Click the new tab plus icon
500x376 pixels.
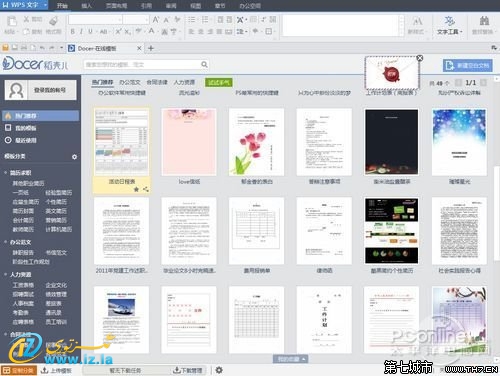click(151, 48)
